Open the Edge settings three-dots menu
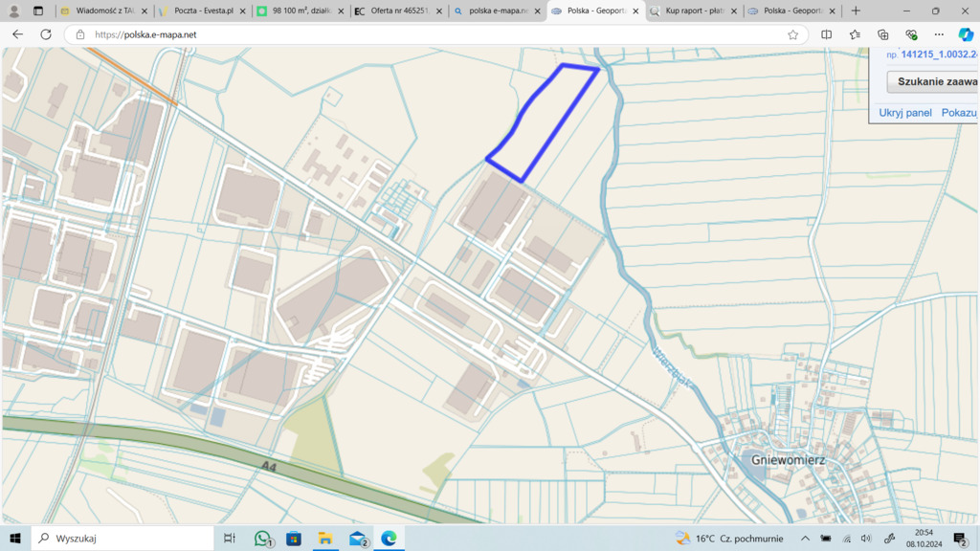This screenshot has height=551, width=980. click(x=939, y=34)
